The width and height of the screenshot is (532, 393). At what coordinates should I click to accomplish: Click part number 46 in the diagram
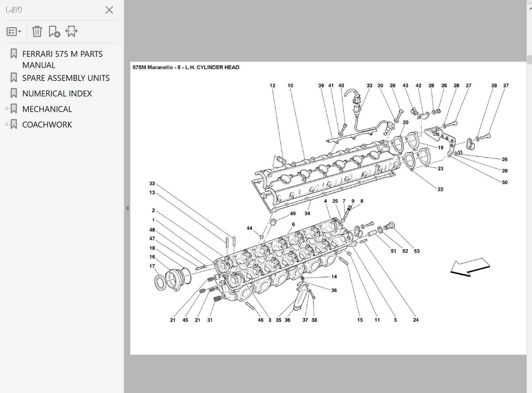pos(261,320)
